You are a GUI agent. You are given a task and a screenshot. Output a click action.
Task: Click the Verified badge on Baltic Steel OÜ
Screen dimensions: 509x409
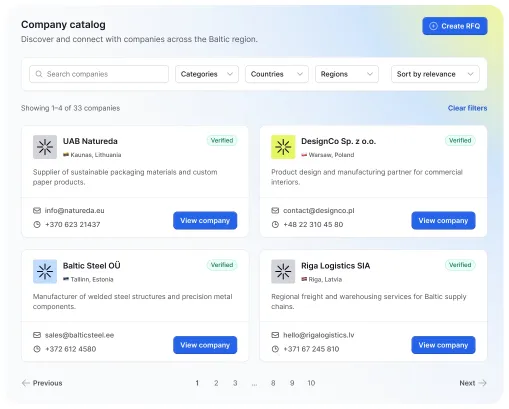pyautogui.click(x=222, y=265)
